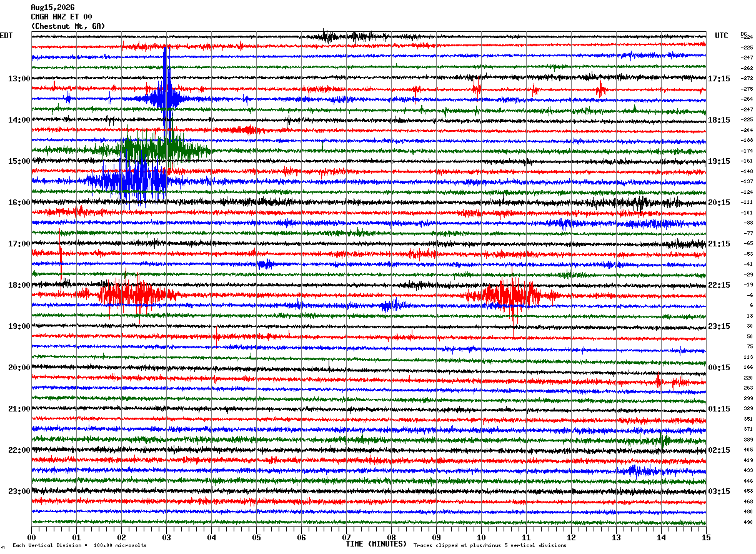
Task: Select the 23:00 EDT hour marker
Action: [x=19, y=491]
